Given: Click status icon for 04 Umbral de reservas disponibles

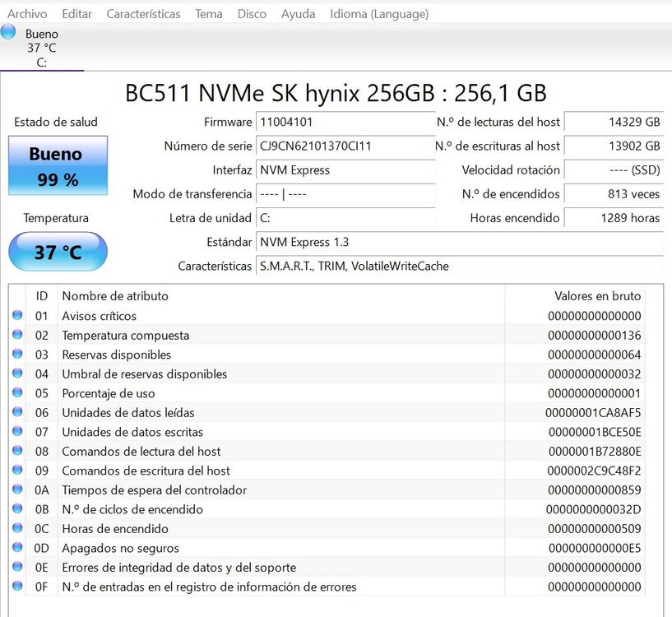Looking at the screenshot, I should tap(17, 373).
